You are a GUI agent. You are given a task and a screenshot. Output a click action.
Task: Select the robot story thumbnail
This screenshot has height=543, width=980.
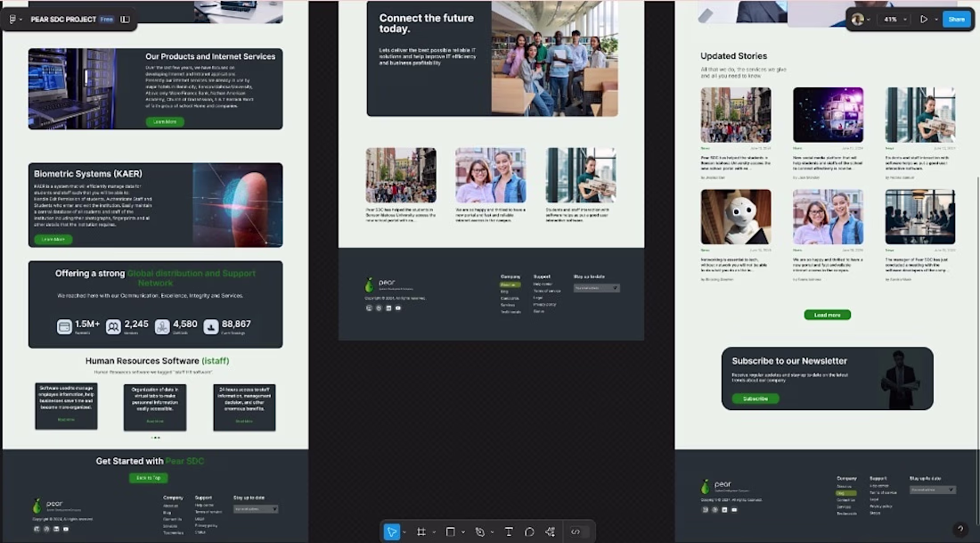pyautogui.click(x=736, y=217)
